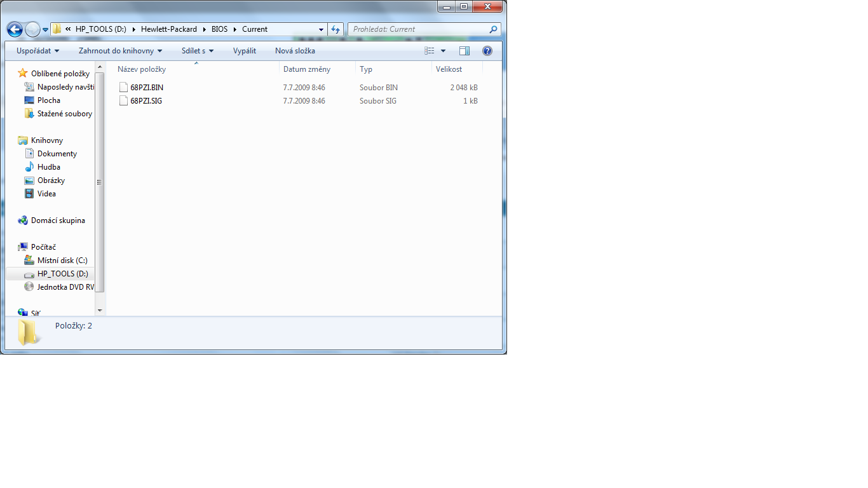The image size is (868, 488).
Task: Open Plocha in navigation pane
Action: pos(49,100)
